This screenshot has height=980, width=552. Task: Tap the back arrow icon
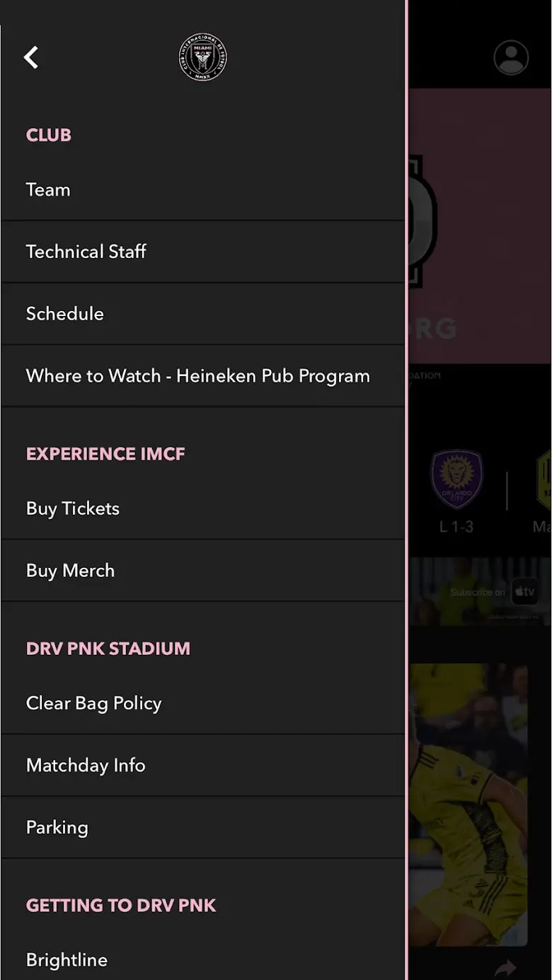(x=31, y=57)
